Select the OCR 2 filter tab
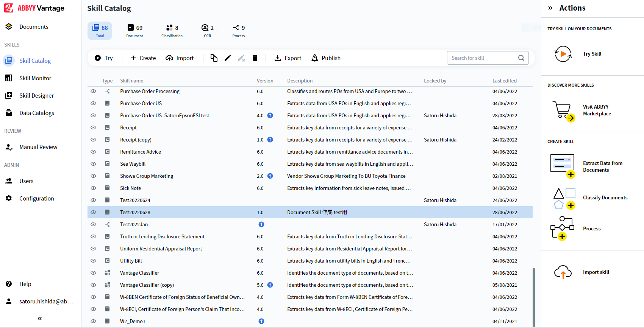This screenshot has width=644, height=328. (208, 31)
